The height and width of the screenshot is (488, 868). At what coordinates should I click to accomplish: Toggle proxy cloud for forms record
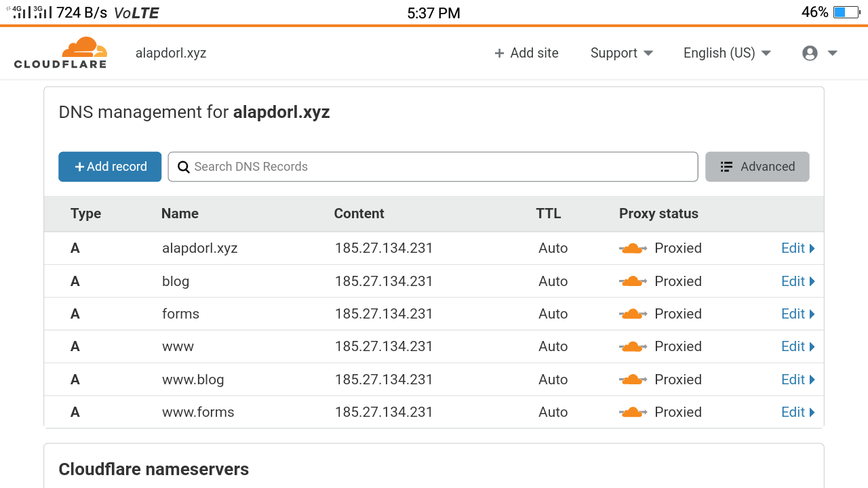click(x=633, y=314)
